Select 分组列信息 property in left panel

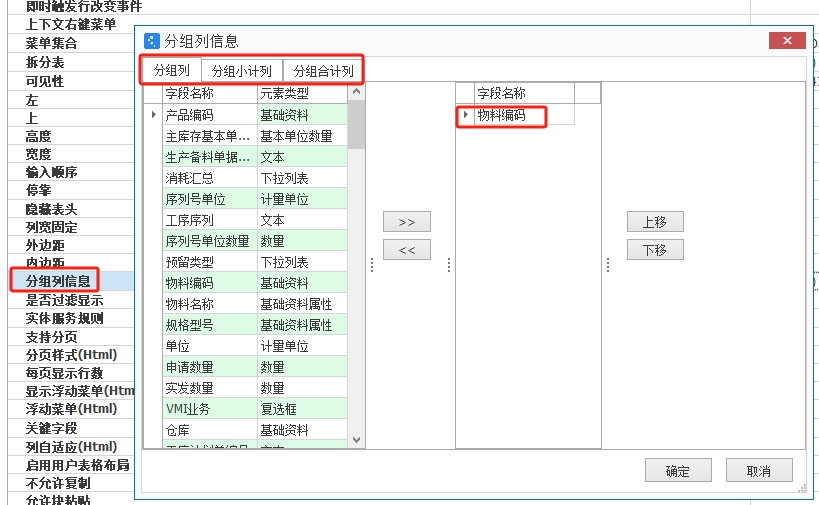(58, 281)
